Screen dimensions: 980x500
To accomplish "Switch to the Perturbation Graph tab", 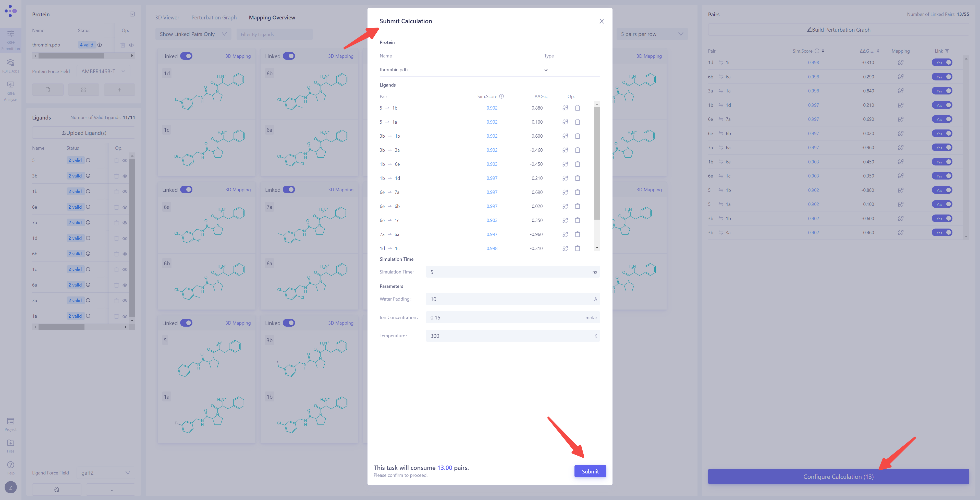I will click(214, 17).
